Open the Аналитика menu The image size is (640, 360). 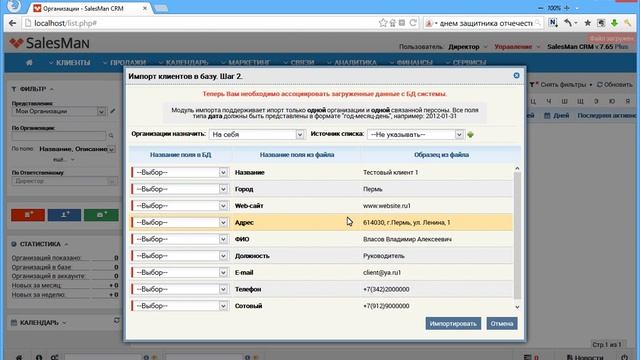click(x=352, y=62)
